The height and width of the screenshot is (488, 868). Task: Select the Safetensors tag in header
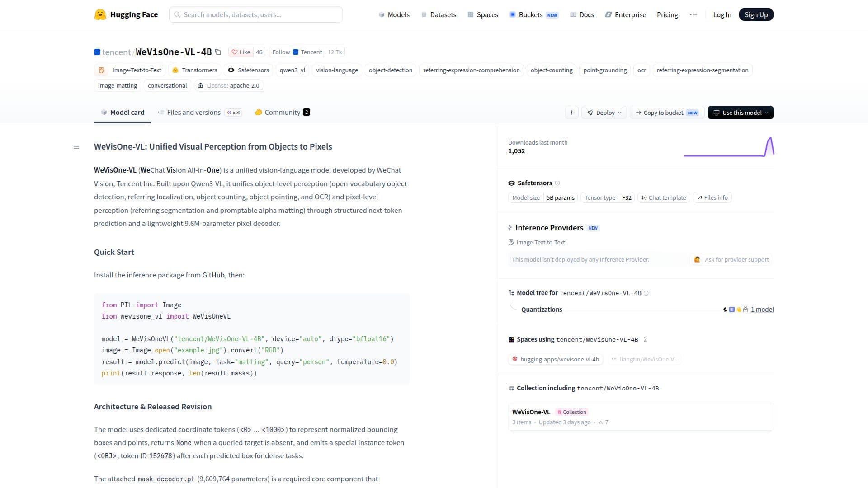pos(248,70)
